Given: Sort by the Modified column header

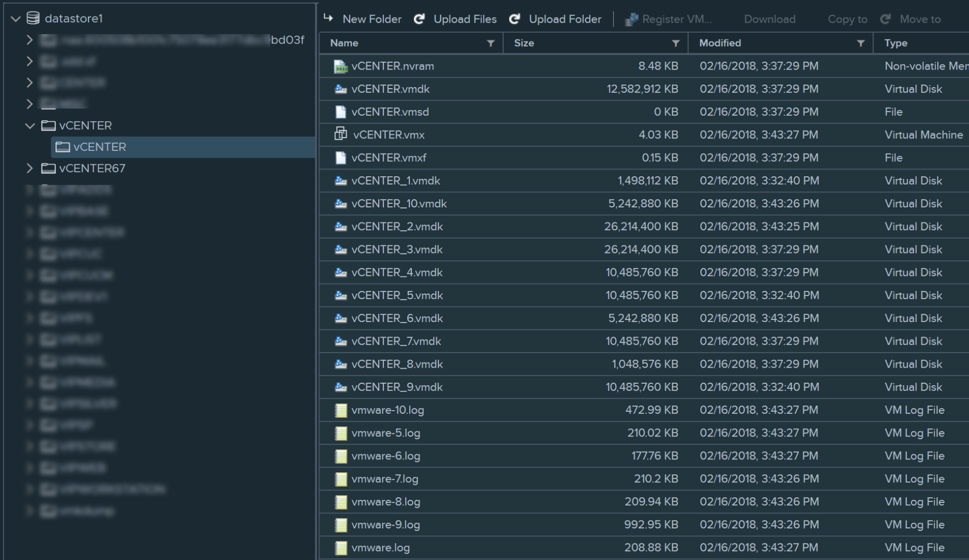Looking at the screenshot, I should click(720, 43).
